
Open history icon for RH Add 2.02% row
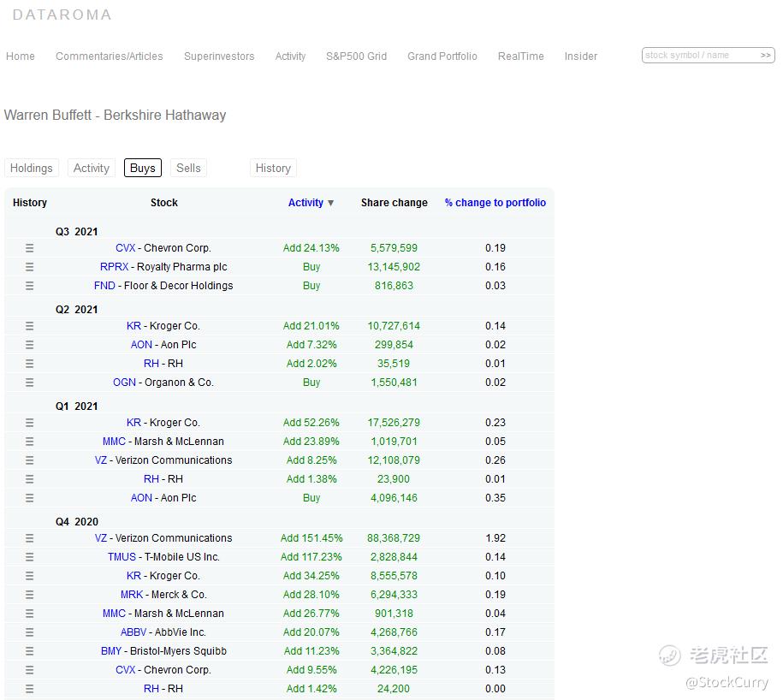tap(29, 364)
